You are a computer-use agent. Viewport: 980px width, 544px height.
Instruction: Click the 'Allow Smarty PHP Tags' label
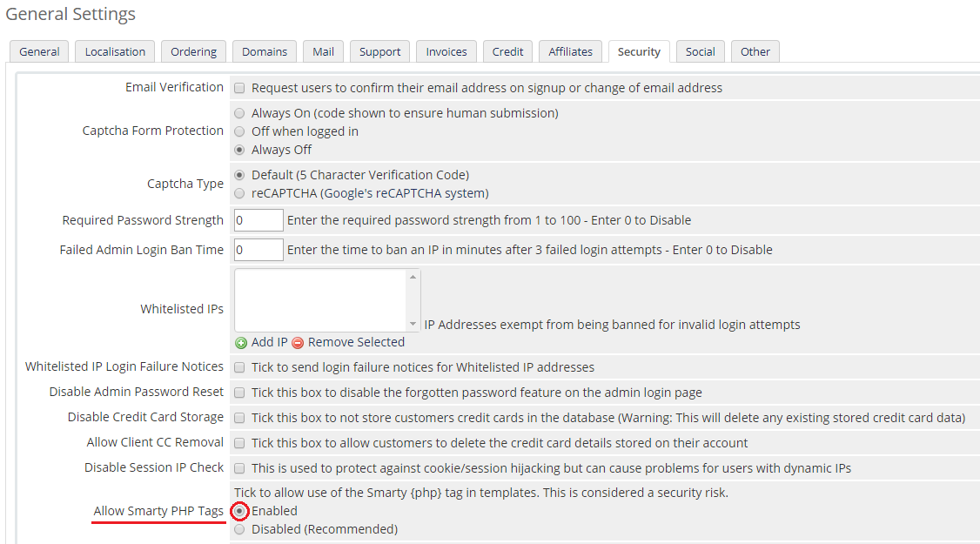pos(158,511)
